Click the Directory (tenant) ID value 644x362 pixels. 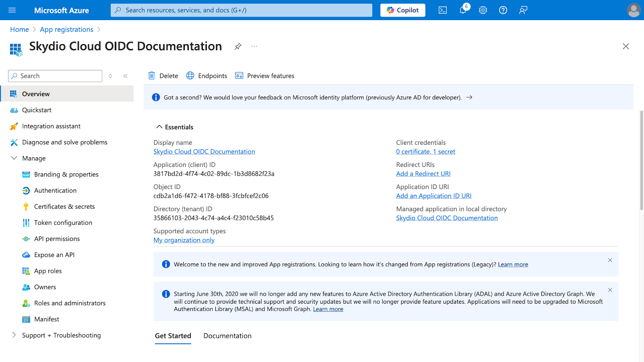click(213, 218)
